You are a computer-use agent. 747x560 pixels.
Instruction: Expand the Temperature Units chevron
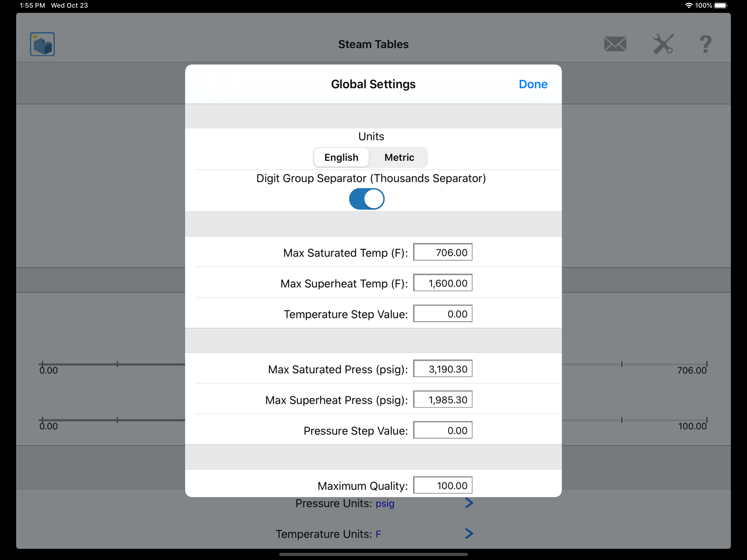469,534
